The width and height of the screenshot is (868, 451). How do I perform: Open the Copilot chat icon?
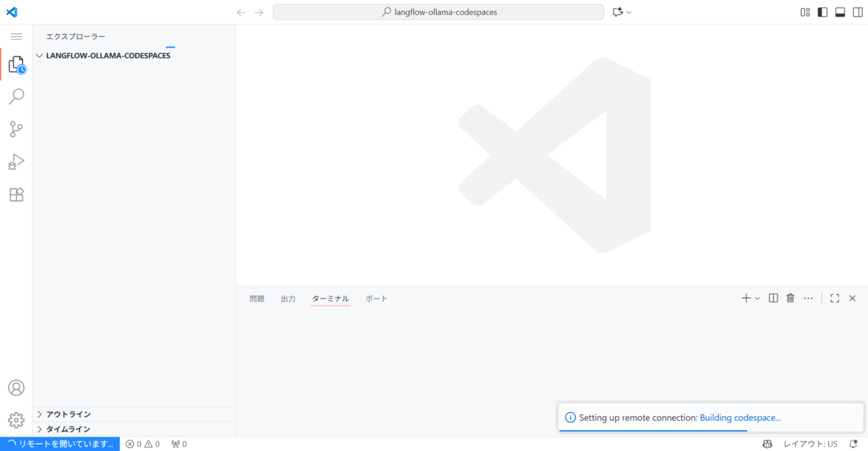tap(617, 12)
